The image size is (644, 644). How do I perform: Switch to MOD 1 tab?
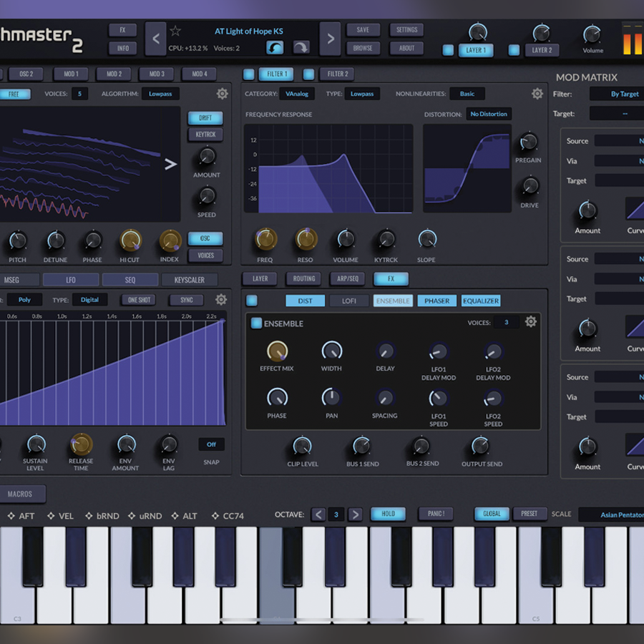click(x=71, y=74)
